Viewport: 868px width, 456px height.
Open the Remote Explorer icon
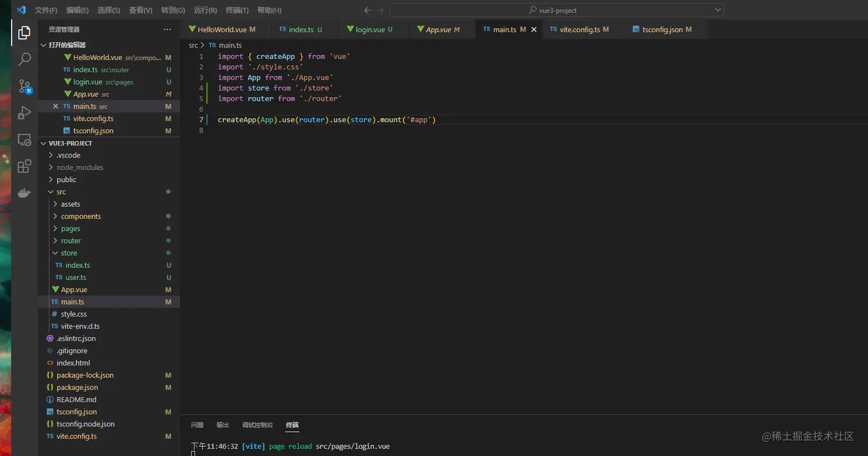(x=24, y=139)
